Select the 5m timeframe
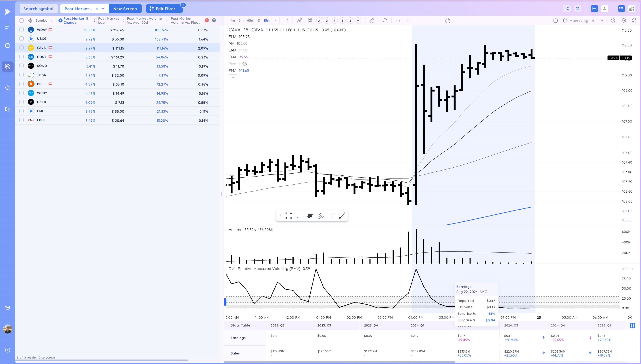 [241, 21]
